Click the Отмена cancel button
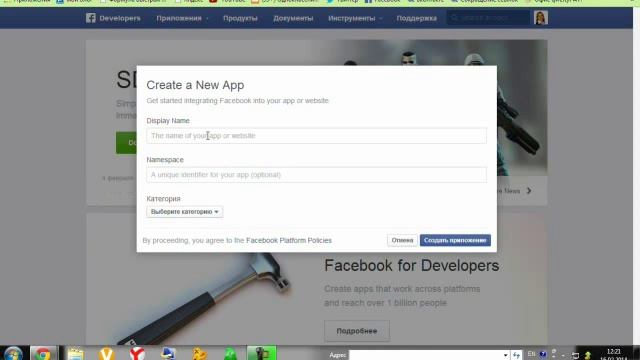The width and height of the screenshot is (640, 360). [402, 240]
